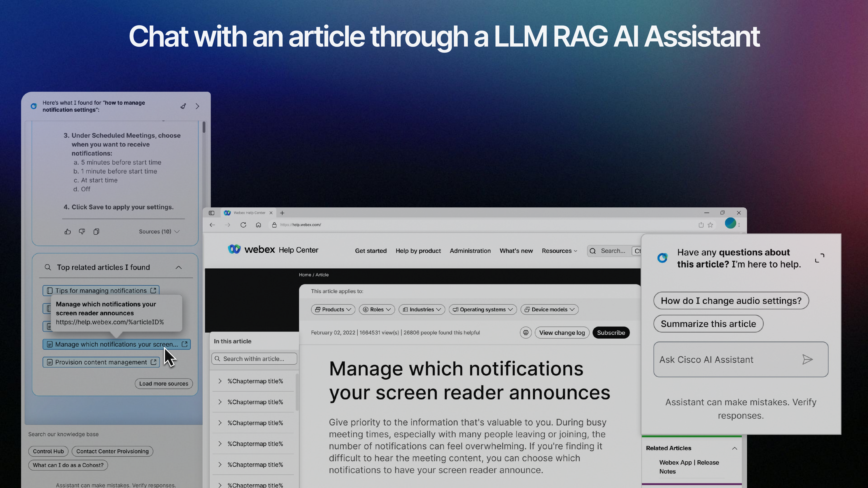Copy the AI response using copy icon
This screenshot has width=868, height=488.
(96, 231)
